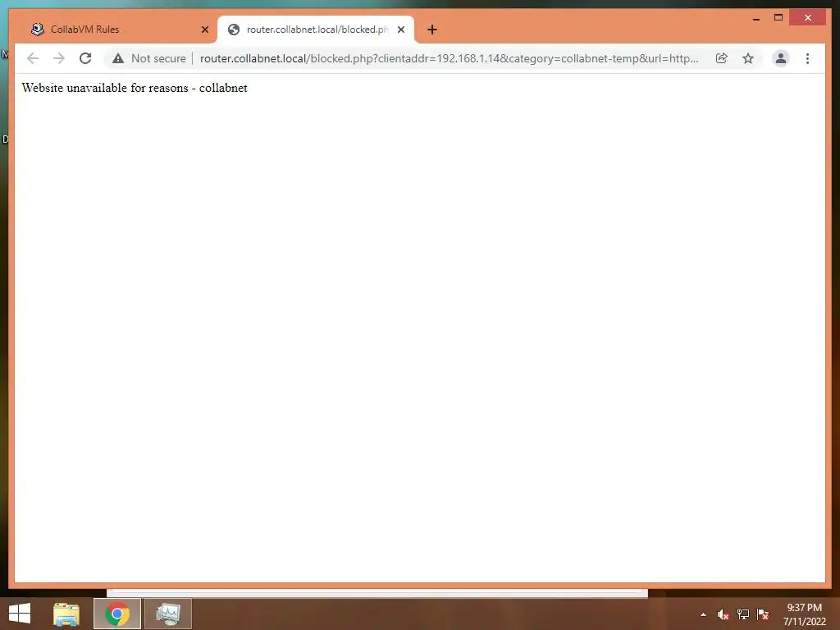Select the address bar URL

coord(449,58)
